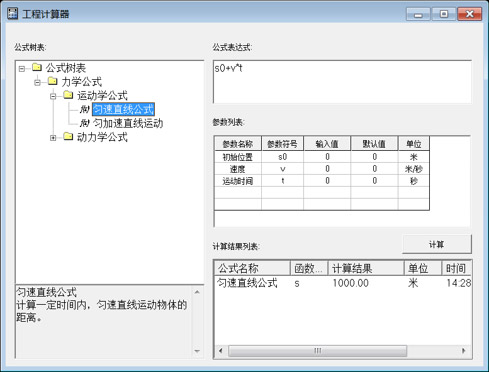Click the s0 symbol cell
This screenshot has width=489, height=372.
(x=282, y=157)
